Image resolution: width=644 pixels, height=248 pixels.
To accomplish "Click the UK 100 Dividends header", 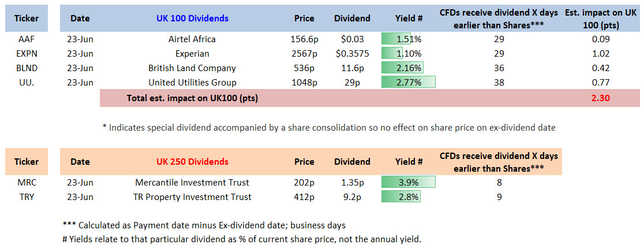I will [x=192, y=18].
